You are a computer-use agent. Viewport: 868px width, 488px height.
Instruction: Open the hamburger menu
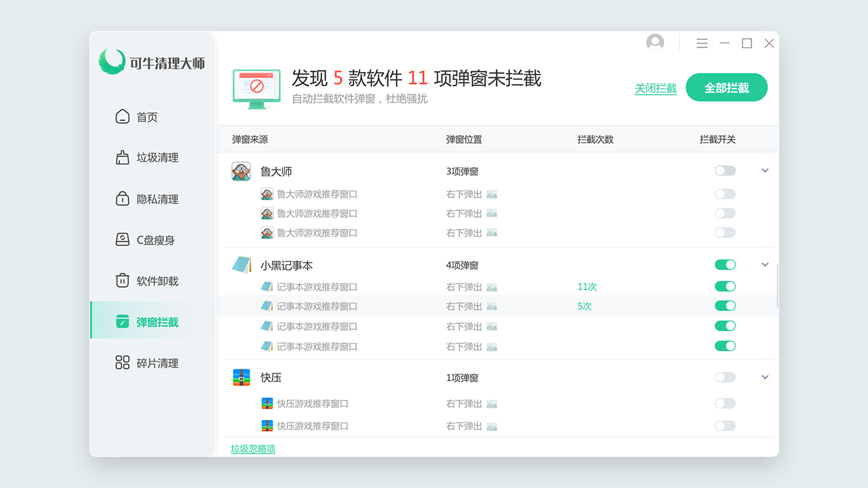pyautogui.click(x=702, y=43)
